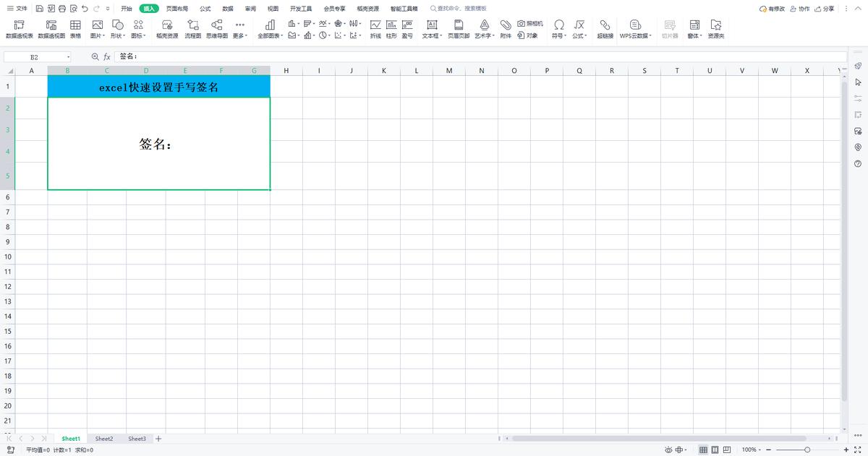Open the 稻壳资源 resources button
The width and height of the screenshot is (868, 456).
tap(167, 29)
